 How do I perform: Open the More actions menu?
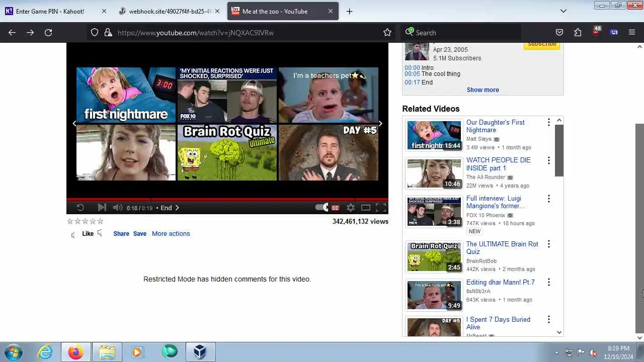click(x=171, y=234)
